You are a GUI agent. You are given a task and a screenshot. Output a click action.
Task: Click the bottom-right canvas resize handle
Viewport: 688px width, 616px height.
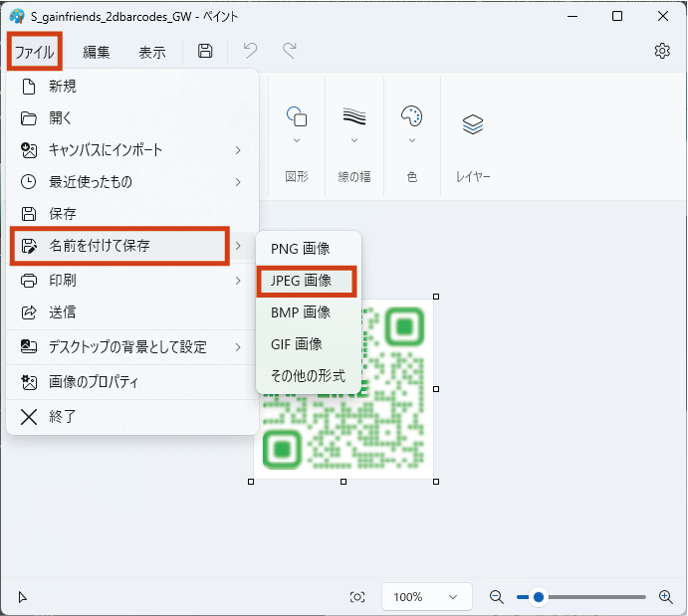pyautogui.click(x=436, y=482)
